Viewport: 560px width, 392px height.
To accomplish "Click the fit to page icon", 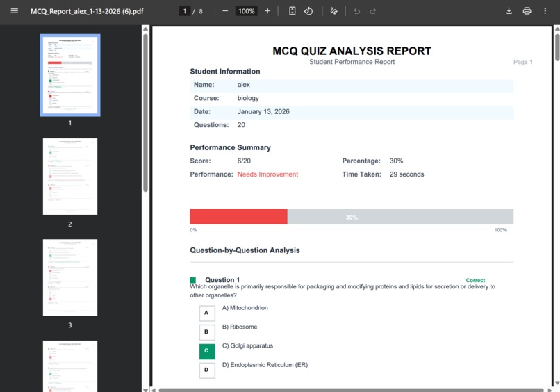I will point(292,11).
